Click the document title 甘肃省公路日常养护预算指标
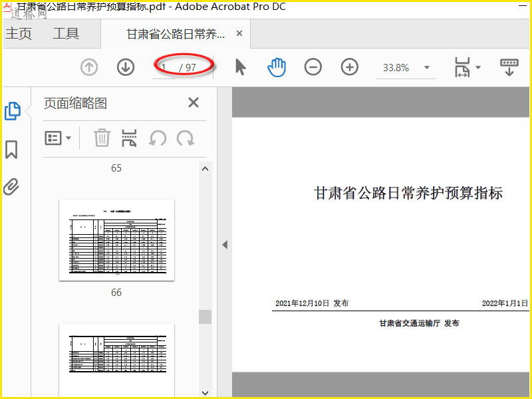 point(408,193)
